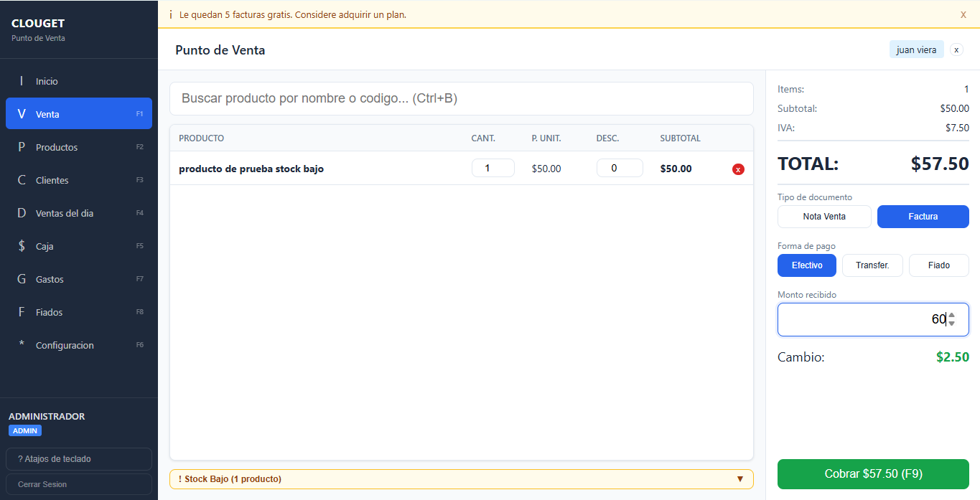This screenshot has height=500, width=980.
Task: Click Cerrar Sesion button
Action: (x=78, y=484)
